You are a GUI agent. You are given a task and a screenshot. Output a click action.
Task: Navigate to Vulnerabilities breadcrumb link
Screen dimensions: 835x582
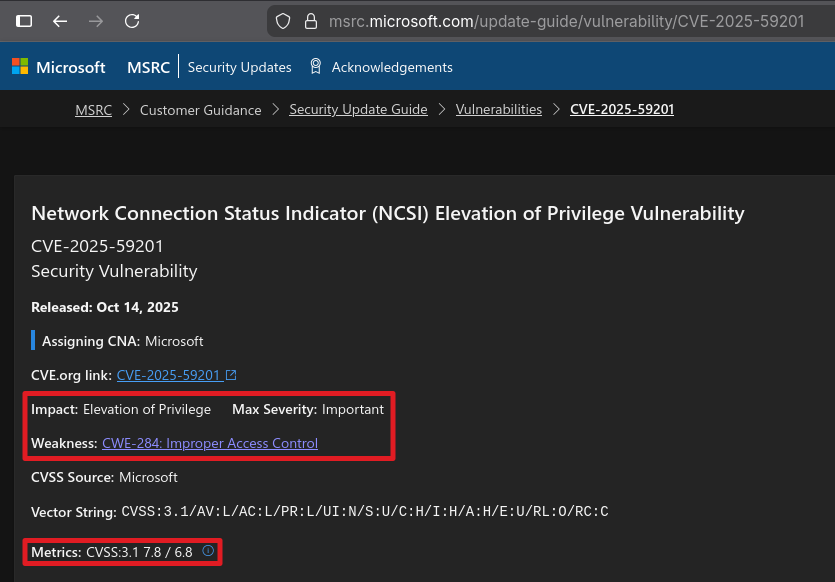pyautogui.click(x=498, y=110)
